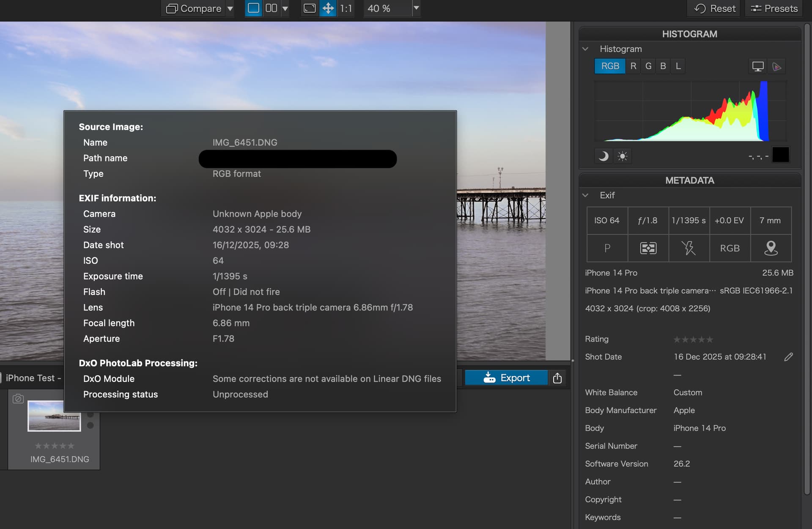
Task: Click GPS location pin icon
Action: coord(771,248)
